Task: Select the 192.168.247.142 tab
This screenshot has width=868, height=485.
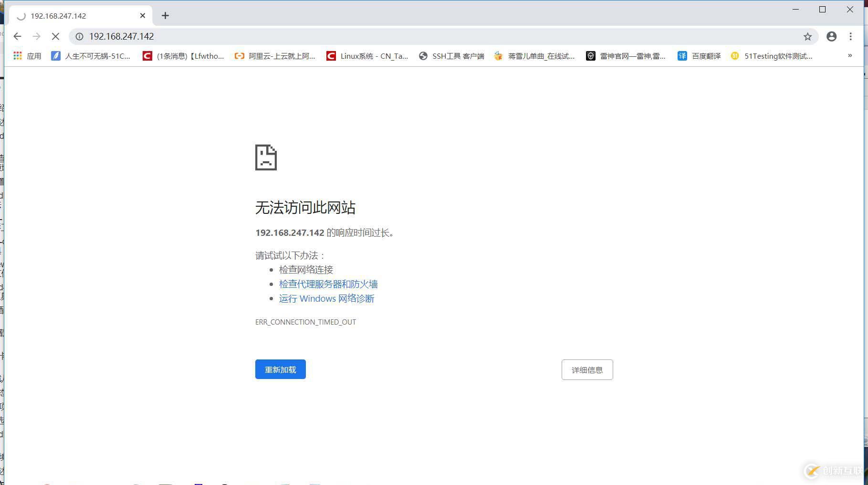Action: click(x=81, y=16)
